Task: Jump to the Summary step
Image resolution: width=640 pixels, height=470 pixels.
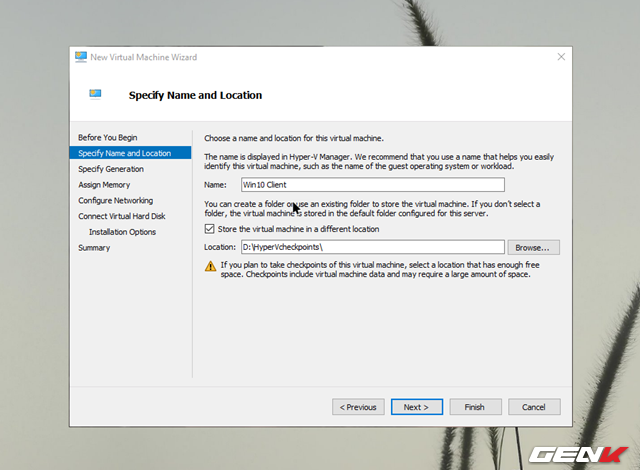Action: click(94, 248)
